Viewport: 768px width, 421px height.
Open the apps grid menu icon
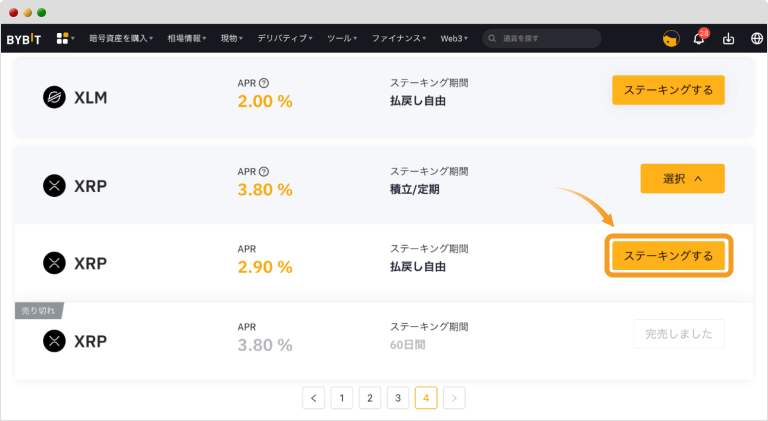[x=62, y=38]
